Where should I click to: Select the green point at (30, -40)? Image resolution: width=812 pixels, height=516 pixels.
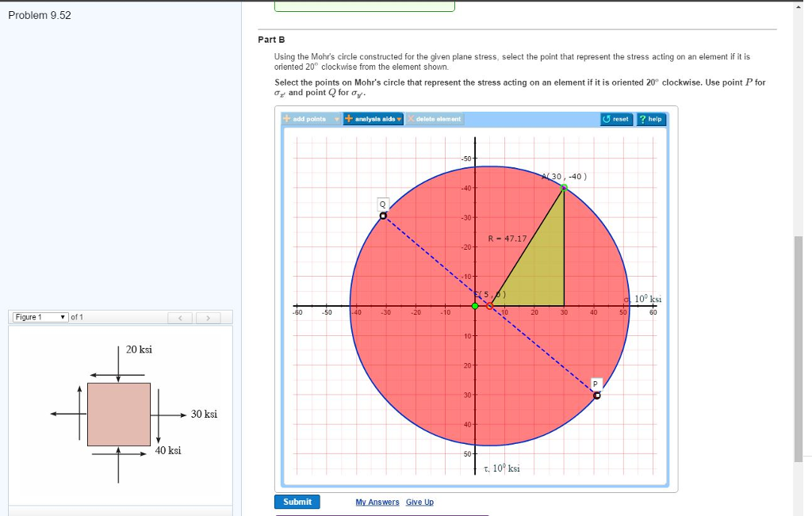pos(563,187)
